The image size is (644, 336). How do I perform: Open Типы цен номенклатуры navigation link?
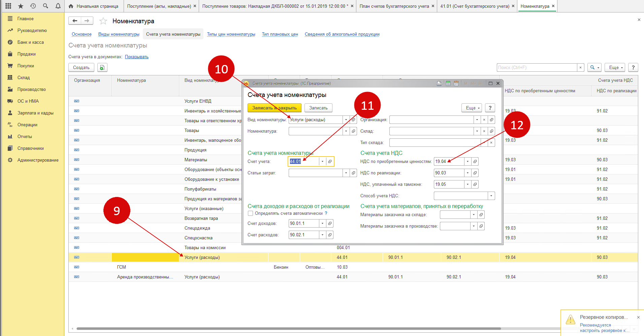click(x=231, y=34)
